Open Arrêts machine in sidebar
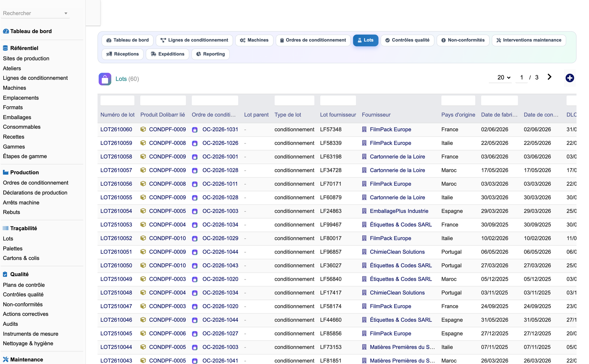 (x=21, y=203)
